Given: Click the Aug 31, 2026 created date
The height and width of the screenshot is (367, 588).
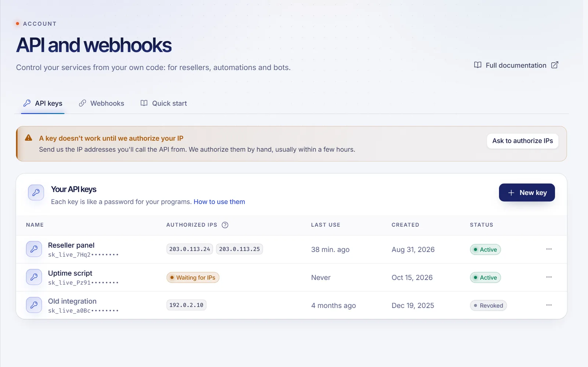Looking at the screenshot, I should tap(413, 249).
